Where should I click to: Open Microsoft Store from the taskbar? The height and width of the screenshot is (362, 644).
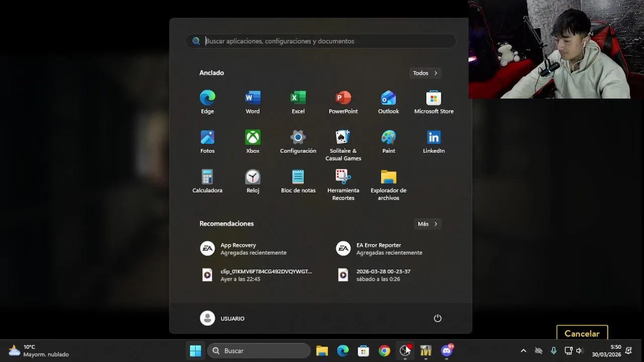[363, 351]
